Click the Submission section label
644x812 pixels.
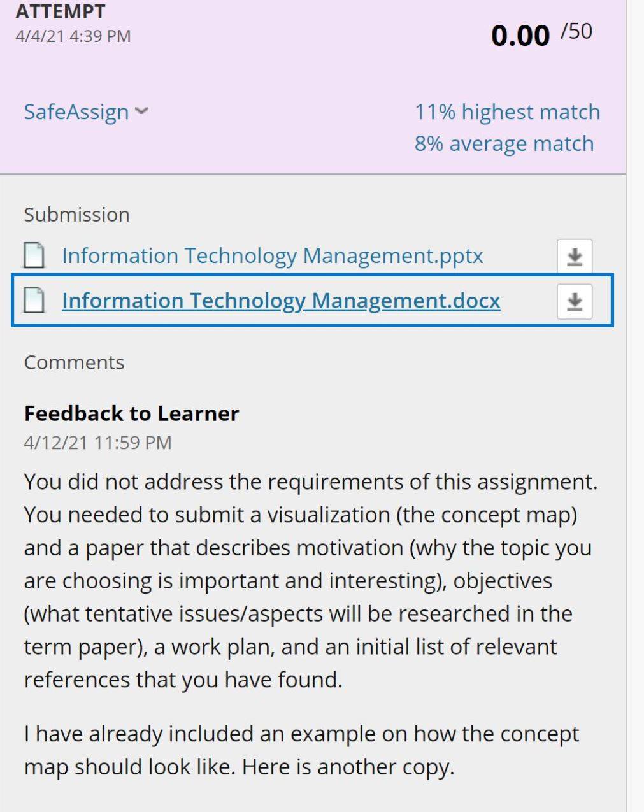(76, 215)
